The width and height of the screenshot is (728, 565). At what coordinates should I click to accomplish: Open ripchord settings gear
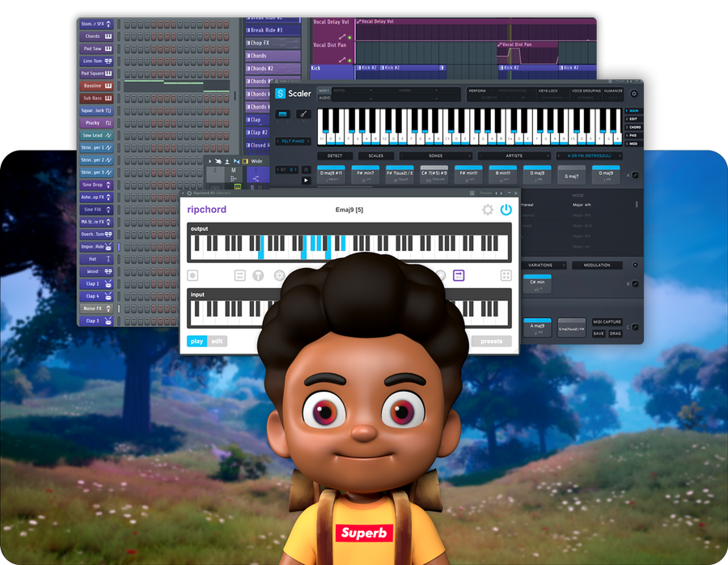[x=487, y=210]
